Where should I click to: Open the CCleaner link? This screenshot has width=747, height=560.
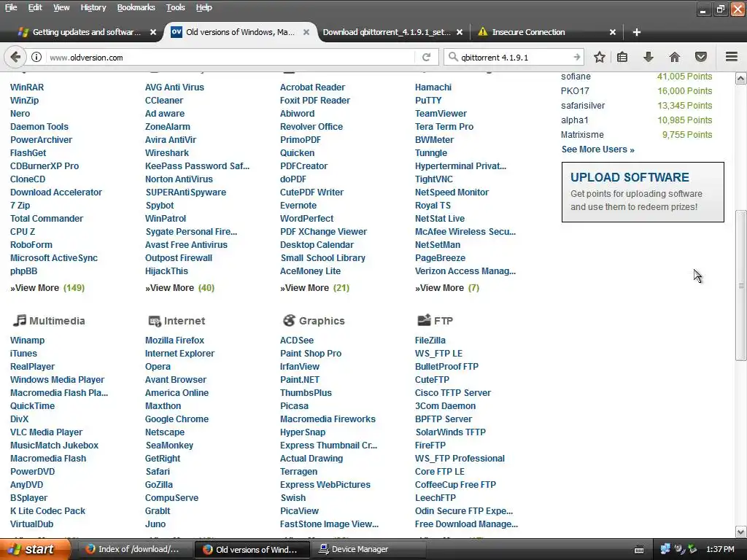point(164,101)
